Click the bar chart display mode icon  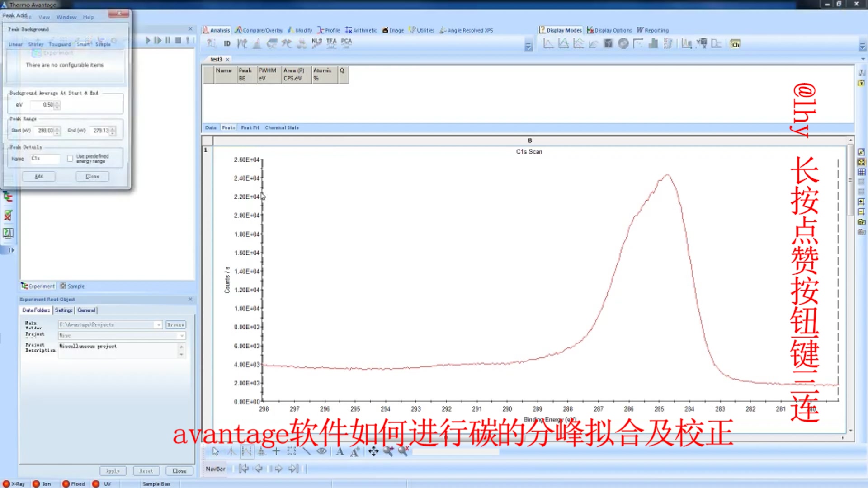[653, 44]
